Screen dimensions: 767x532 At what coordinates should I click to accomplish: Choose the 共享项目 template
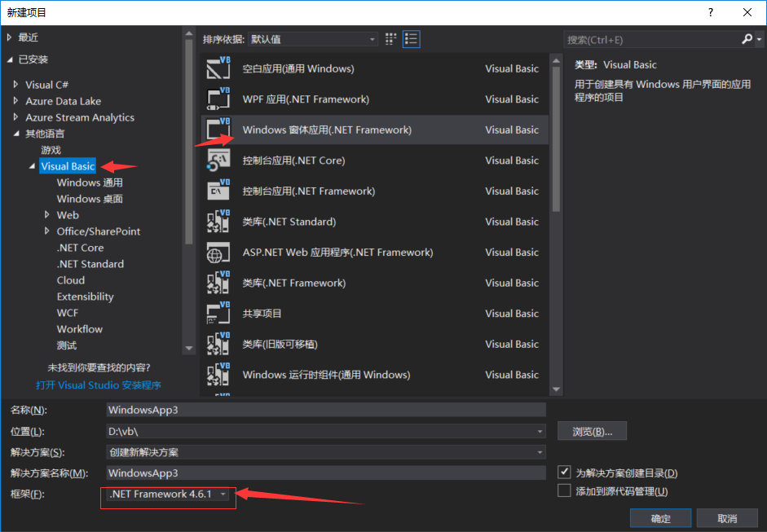click(326, 313)
